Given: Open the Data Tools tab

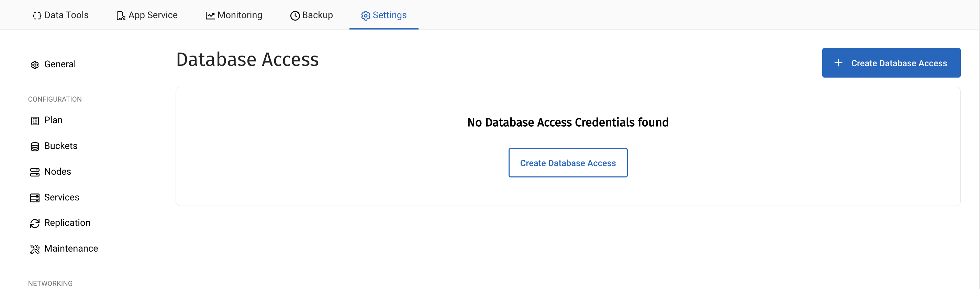Looking at the screenshot, I should (60, 15).
